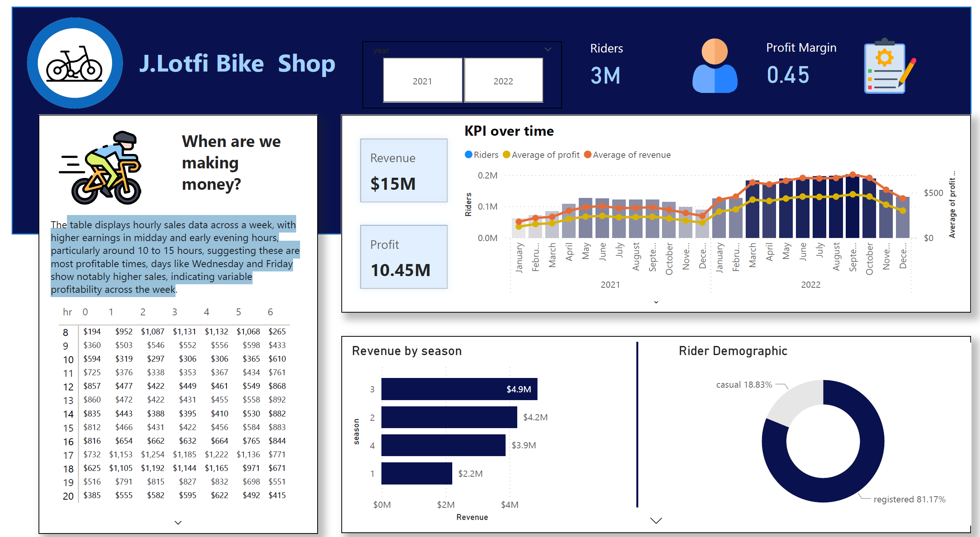The height and width of the screenshot is (537, 980).
Task: Click the yellow Average of profit legend marker
Action: coord(506,155)
